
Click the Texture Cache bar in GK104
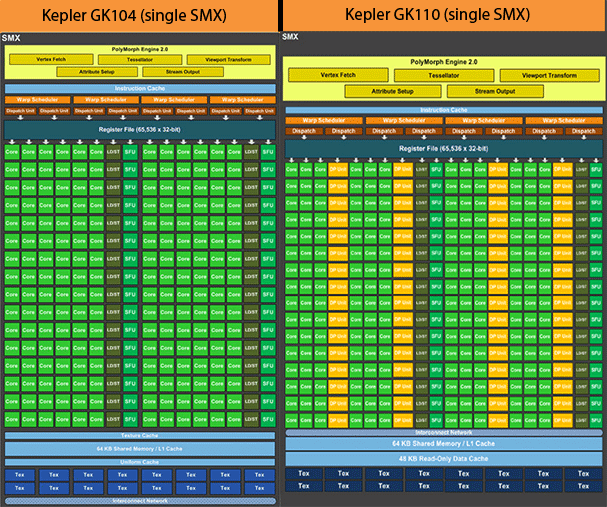[x=140, y=436]
